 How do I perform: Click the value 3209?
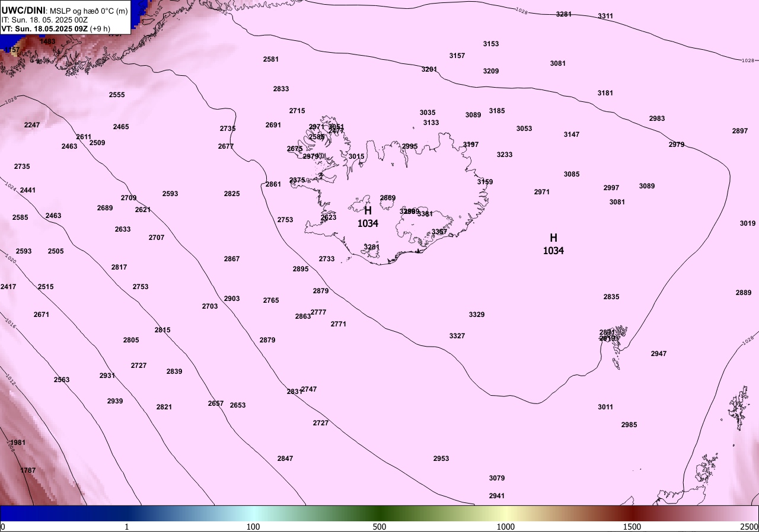491,71
